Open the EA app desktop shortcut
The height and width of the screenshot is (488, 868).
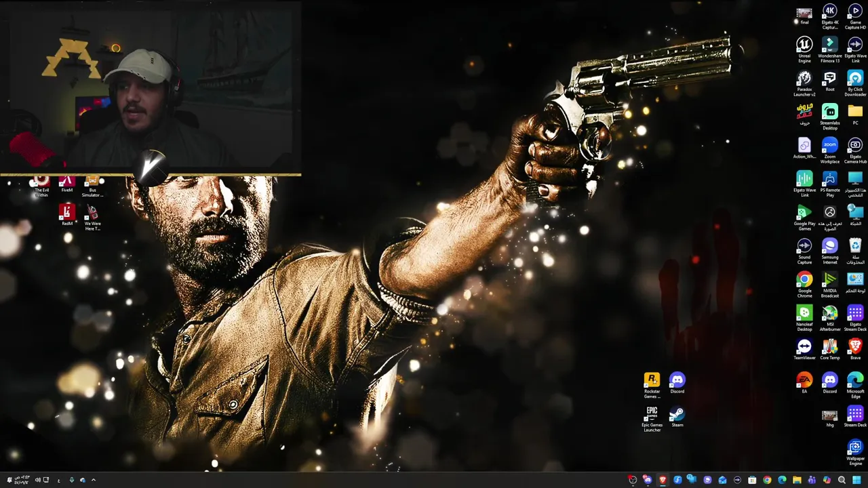[804, 384]
